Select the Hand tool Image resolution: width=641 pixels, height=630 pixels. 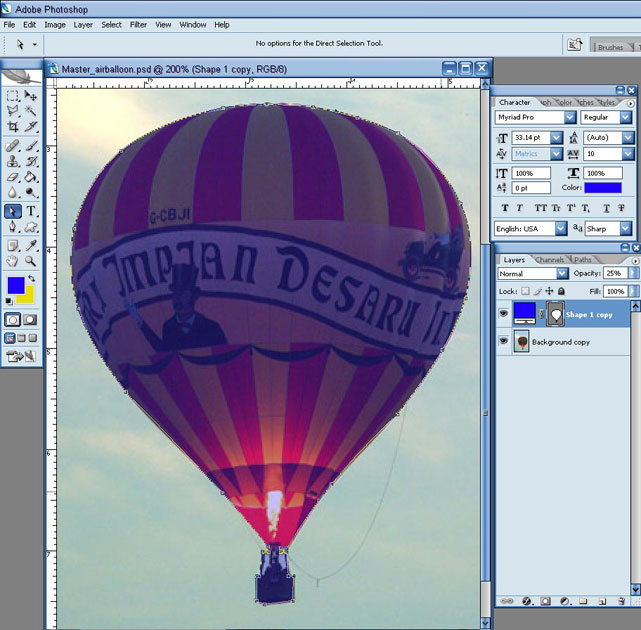[x=12, y=261]
